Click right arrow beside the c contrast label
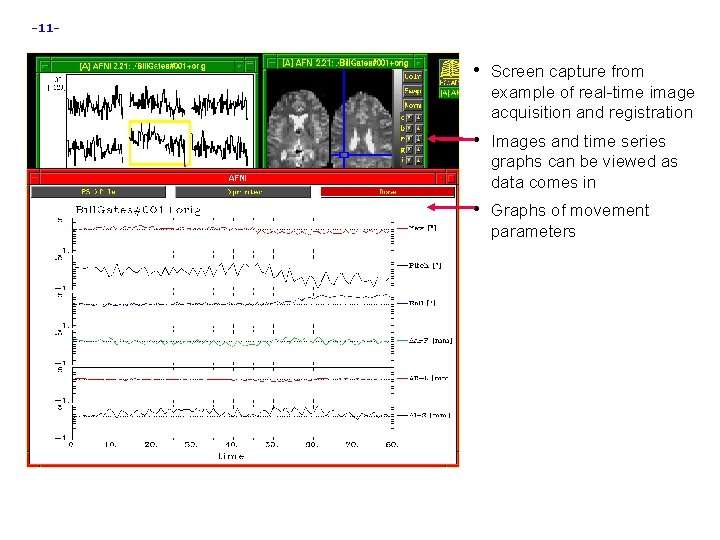Viewport: 720px width, 540px height. coord(419,118)
